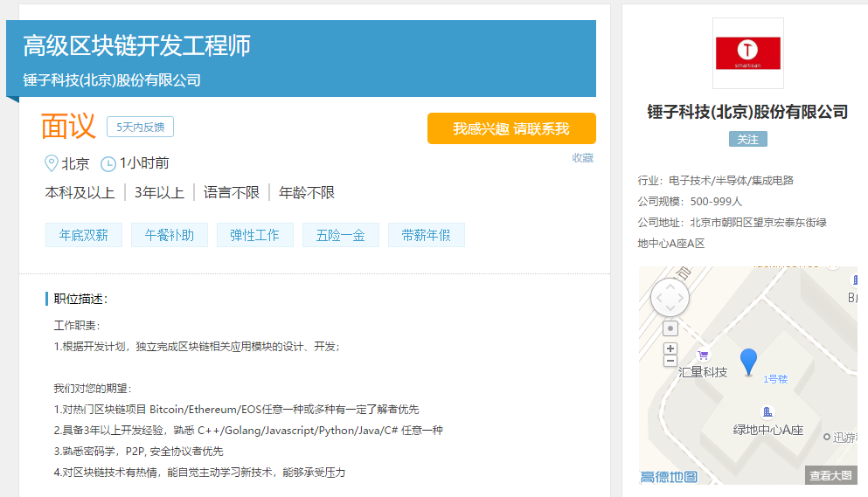Click the blue map marker pin

point(748,362)
